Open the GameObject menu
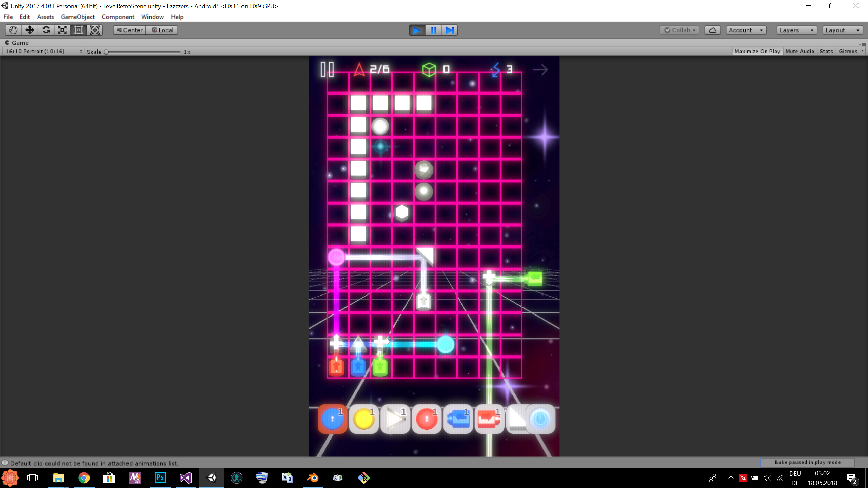Image resolution: width=868 pixels, height=488 pixels. click(78, 17)
